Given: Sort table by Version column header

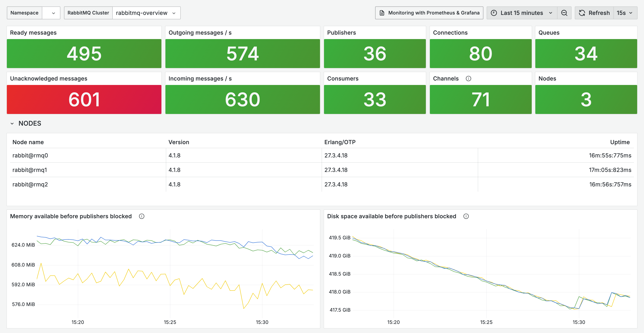Looking at the screenshot, I should (179, 142).
